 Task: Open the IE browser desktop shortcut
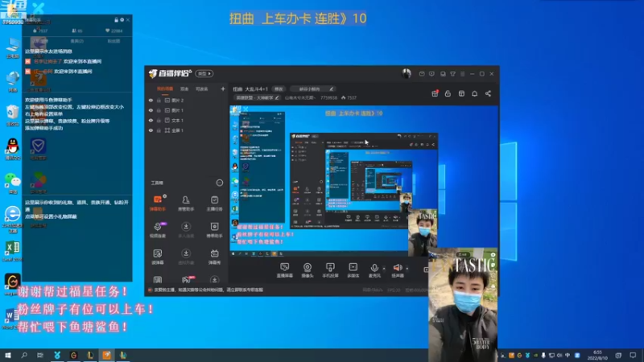[13, 217]
